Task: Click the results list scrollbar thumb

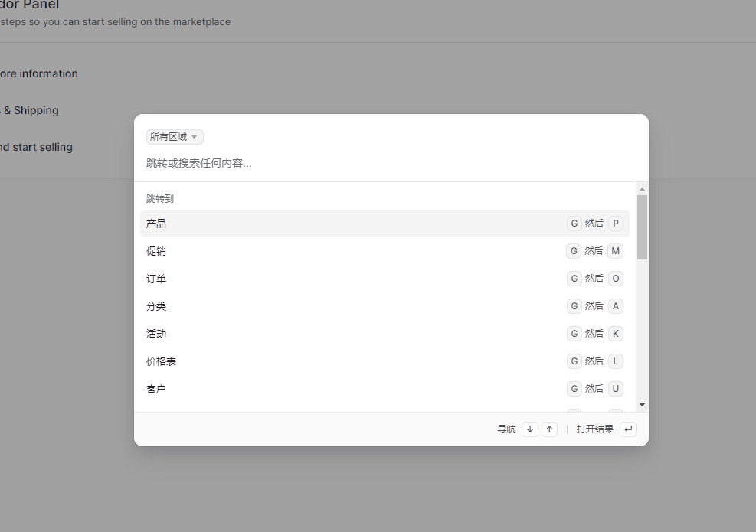Action: tap(642, 227)
